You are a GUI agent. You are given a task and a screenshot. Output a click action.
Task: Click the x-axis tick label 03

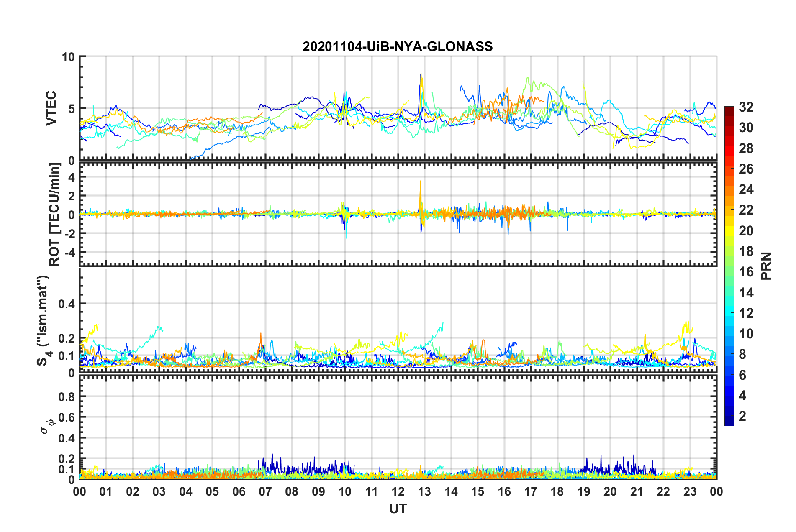point(159,491)
